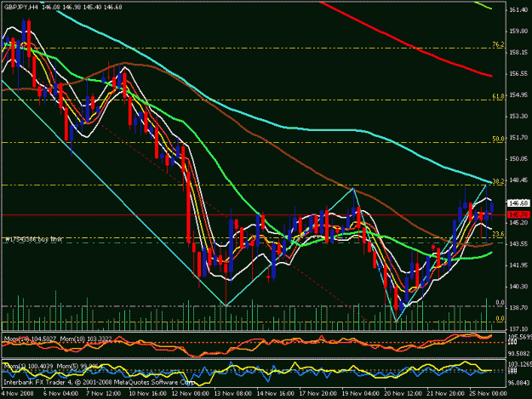532x399 pixels.
Task: Click the 143.55 price scale value
Action: coord(518,244)
